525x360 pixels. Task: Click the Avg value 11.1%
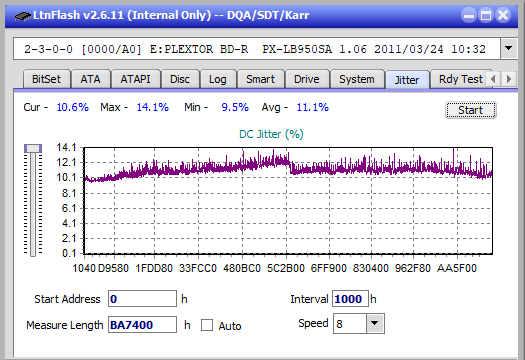click(313, 107)
